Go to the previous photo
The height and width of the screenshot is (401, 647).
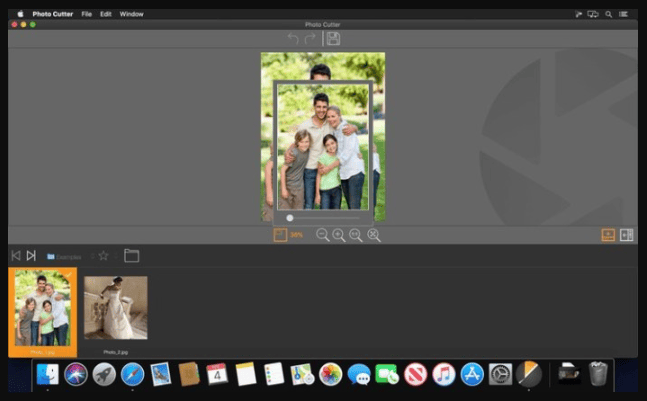16,256
